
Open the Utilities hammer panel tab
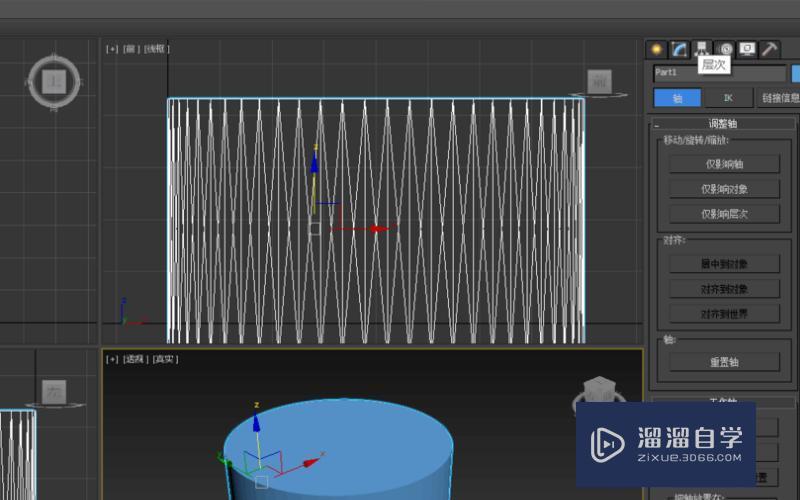770,49
